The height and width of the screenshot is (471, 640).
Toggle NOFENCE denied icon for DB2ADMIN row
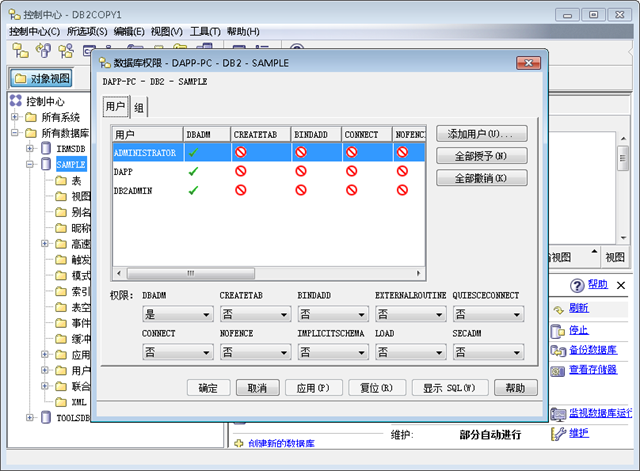click(x=402, y=190)
